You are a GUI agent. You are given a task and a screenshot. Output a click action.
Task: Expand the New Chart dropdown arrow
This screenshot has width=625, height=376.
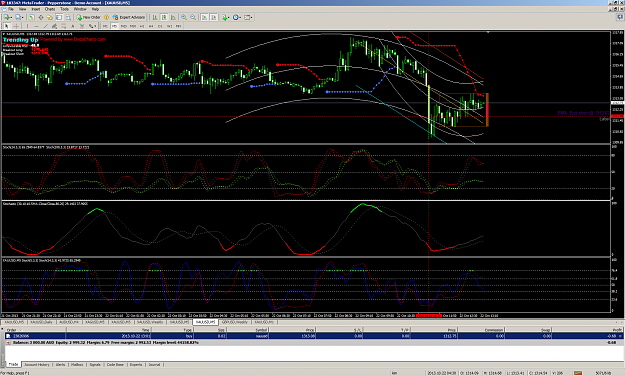(x=11, y=18)
